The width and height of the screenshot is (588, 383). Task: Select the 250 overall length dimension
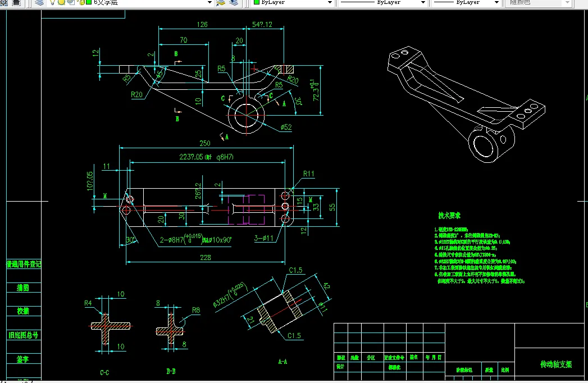tap(205, 143)
